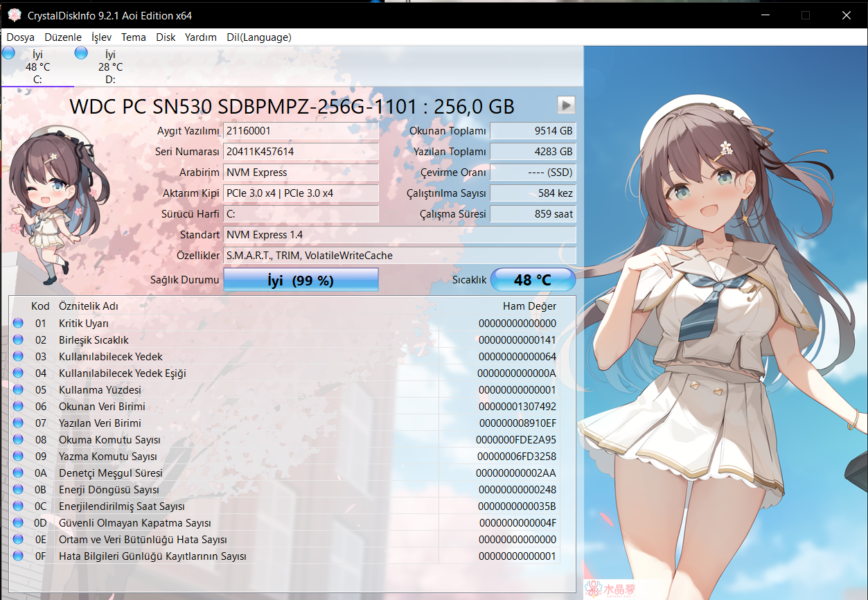Click the blue orb beside Yazma Komutu Sayısı
This screenshot has width=868, height=600.
(x=18, y=456)
